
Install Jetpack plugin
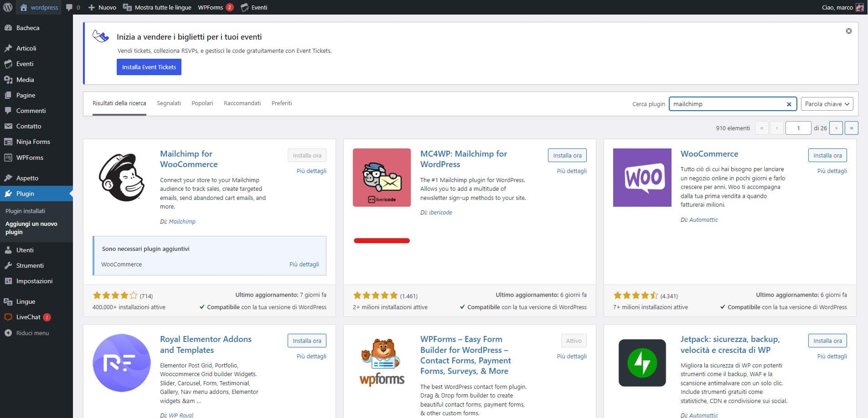pyautogui.click(x=827, y=341)
